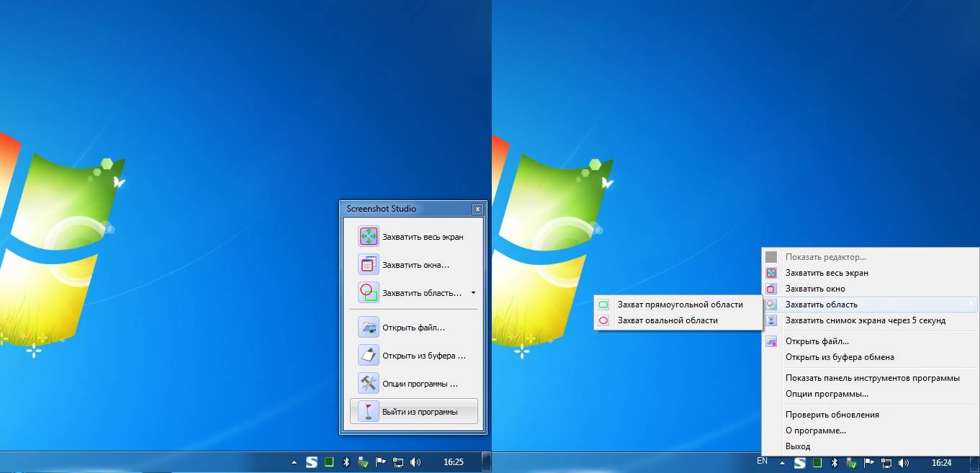Click green shield security icon on 16:24 taskbar
980x473 pixels.
pyautogui.click(x=852, y=462)
